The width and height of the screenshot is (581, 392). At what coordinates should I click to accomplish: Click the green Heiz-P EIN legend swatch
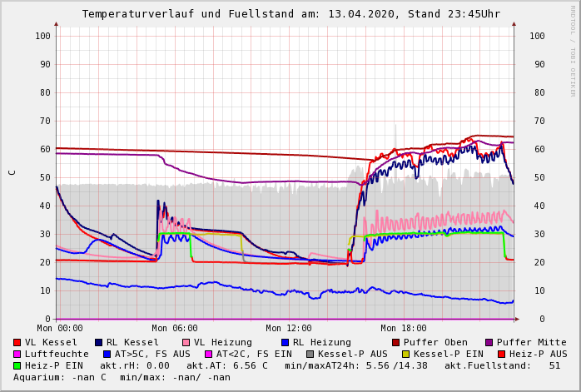tap(17, 365)
